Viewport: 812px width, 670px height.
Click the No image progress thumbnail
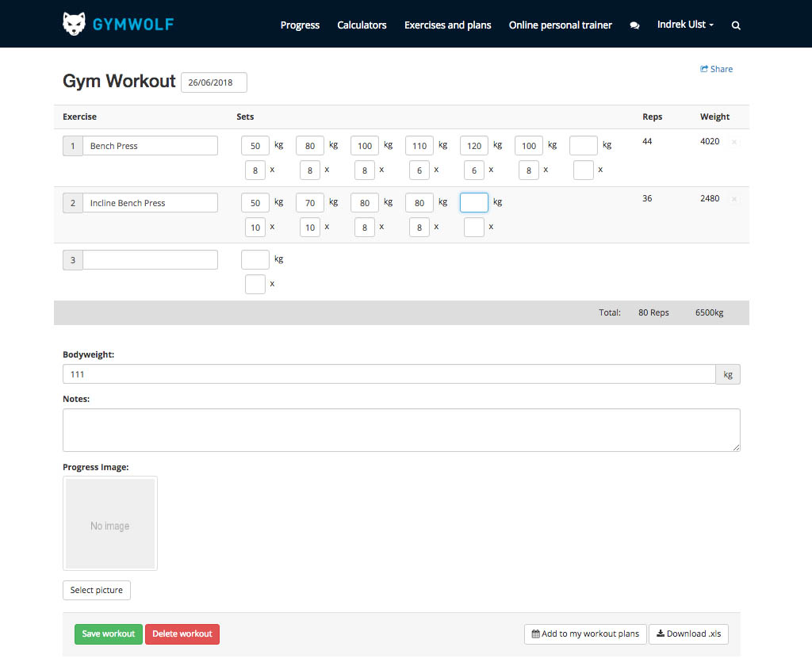[x=110, y=523]
